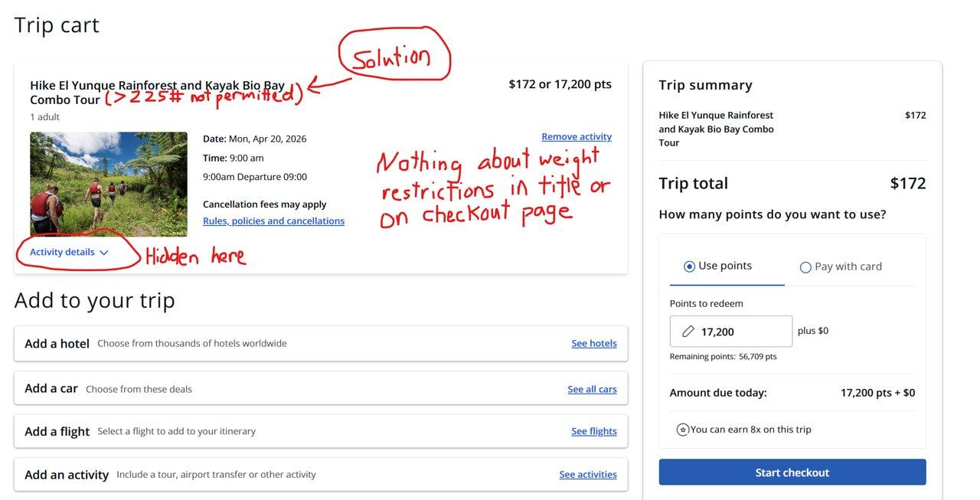Follow the See all cars link
Image resolution: width=980 pixels, height=500 pixels.
coord(592,390)
